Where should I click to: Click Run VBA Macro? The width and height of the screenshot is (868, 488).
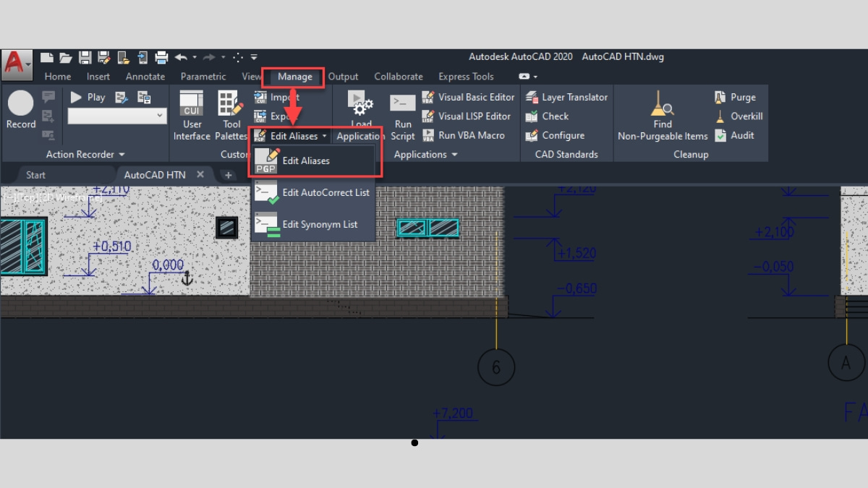463,135
